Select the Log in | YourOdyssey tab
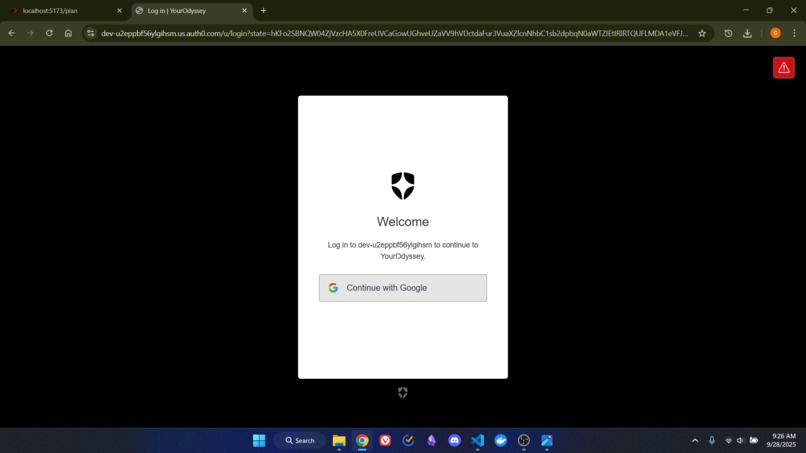Screen dimensions: 806x453 pos(191,10)
